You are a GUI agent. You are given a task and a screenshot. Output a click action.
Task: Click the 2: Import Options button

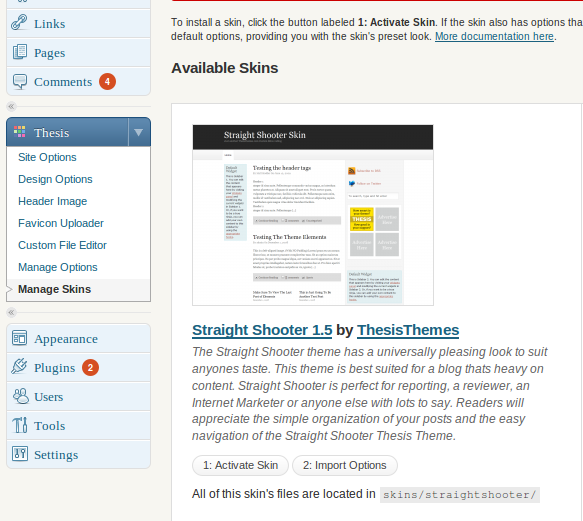coord(345,465)
